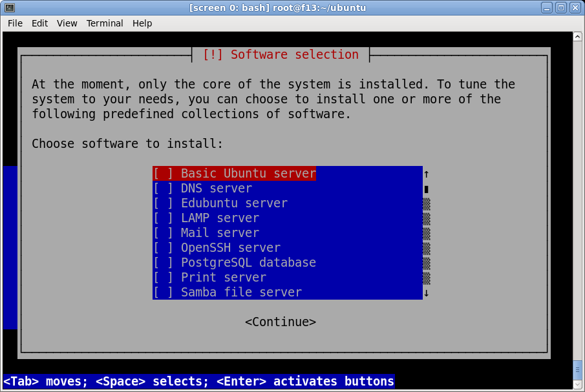Open the File menu

pos(16,23)
